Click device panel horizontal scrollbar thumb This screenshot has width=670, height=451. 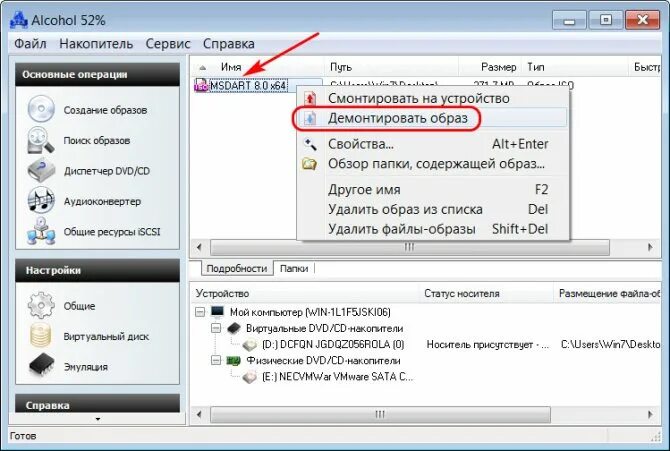380,414
